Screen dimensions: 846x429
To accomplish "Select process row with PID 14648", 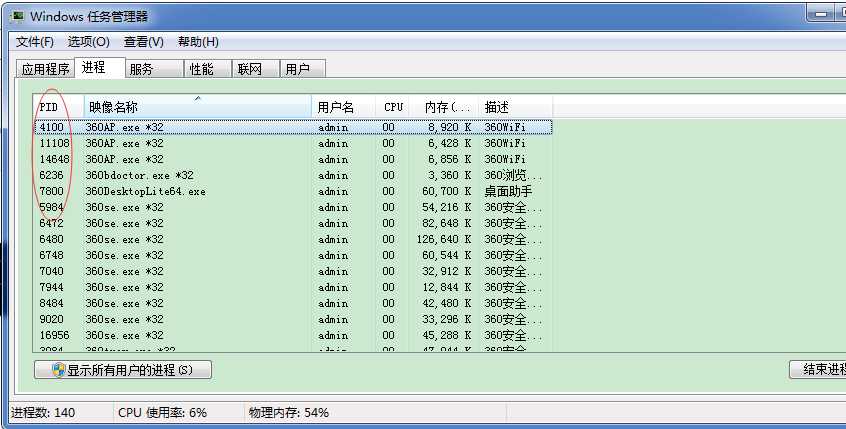I will [x=294, y=159].
